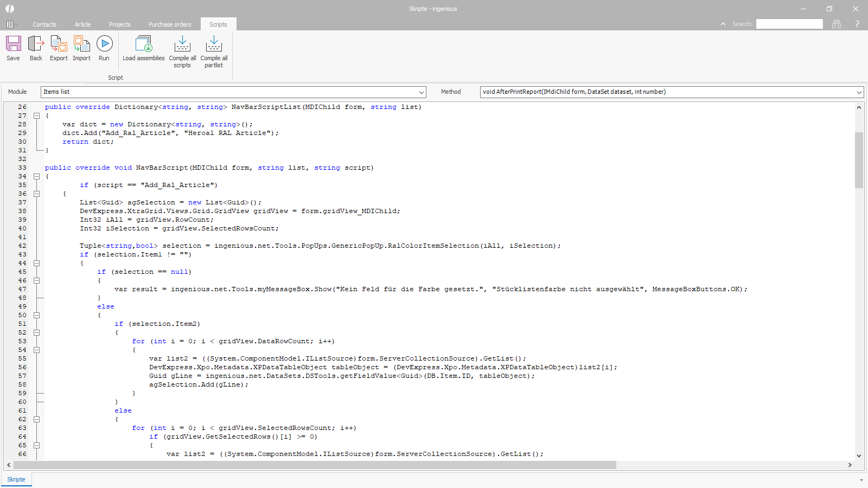Viewport: 868px width, 488px height.
Task: Toggle fold marker at line 44
Action: [x=37, y=263]
